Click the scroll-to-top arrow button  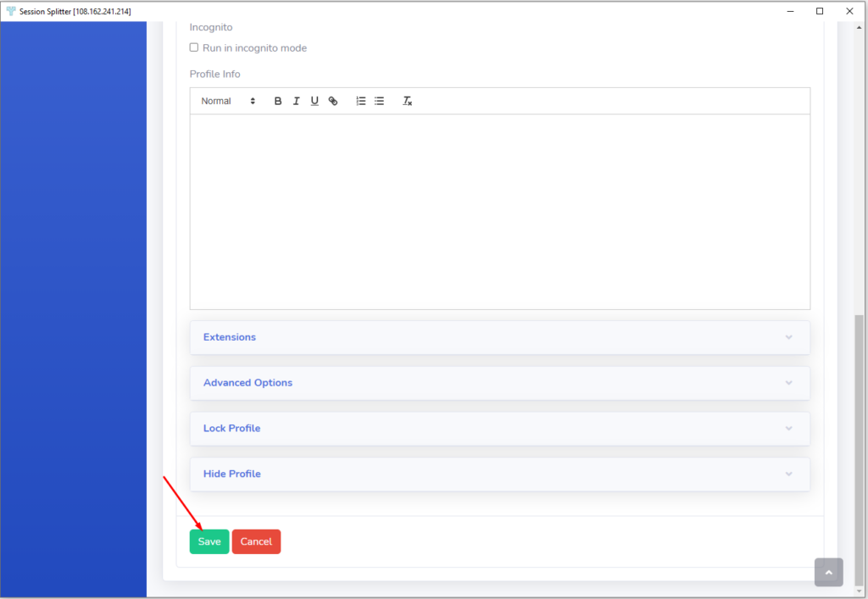(829, 572)
